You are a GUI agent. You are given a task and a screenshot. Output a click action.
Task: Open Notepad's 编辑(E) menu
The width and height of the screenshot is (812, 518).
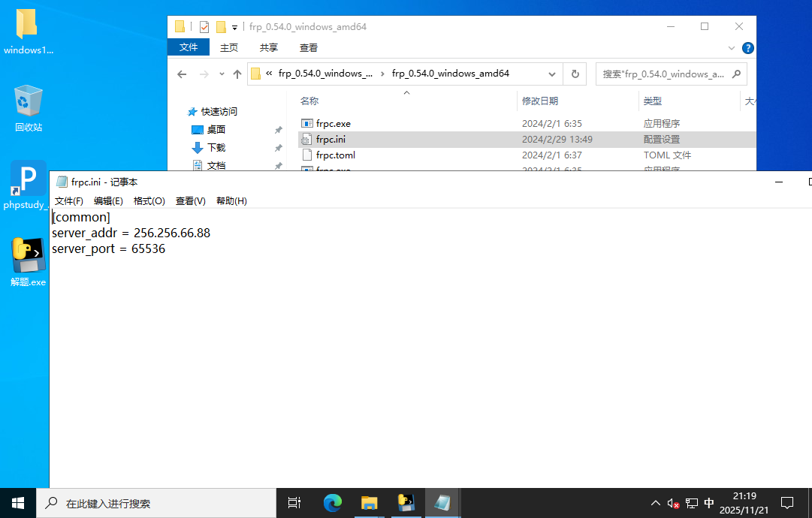pos(108,200)
